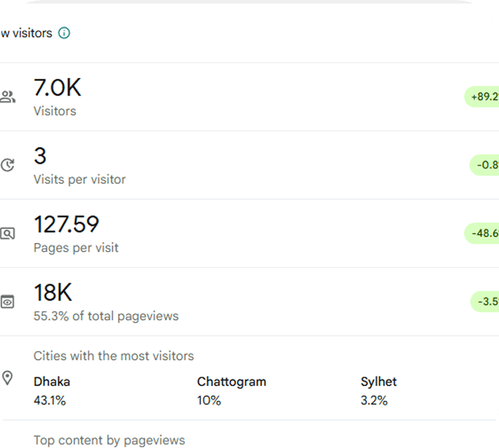499x448 pixels.
Task: Select 55.3% of total pageviews text
Action: pyautogui.click(x=107, y=316)
